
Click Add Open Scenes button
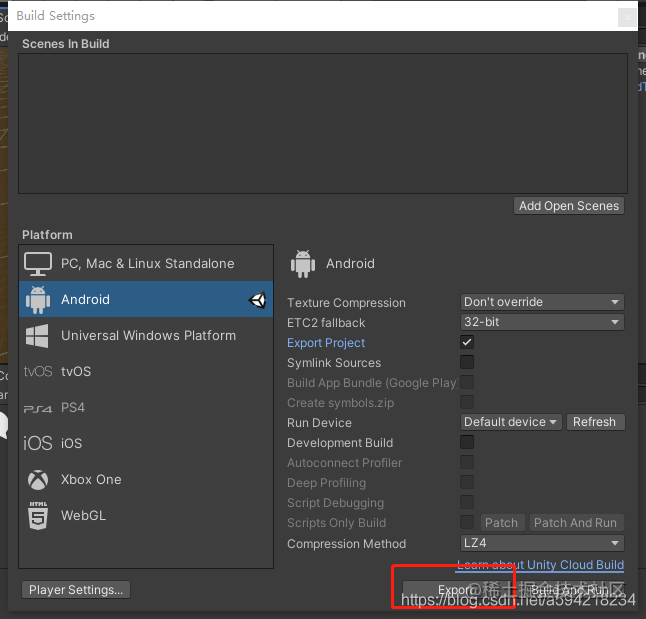pos(569,206)
